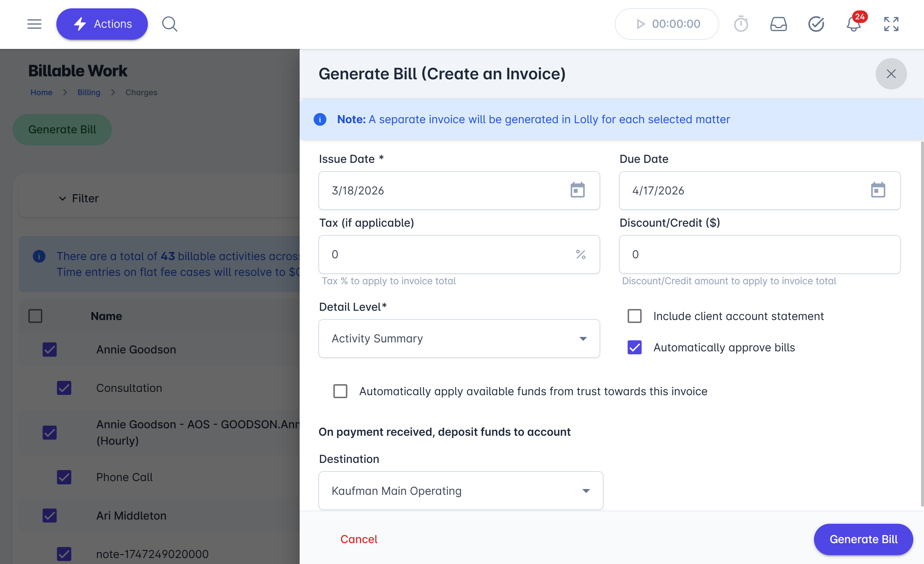Uncheck the note-1747249020000 row checkbox
This screenshot has width=924, height=564.
click(64, 554)
